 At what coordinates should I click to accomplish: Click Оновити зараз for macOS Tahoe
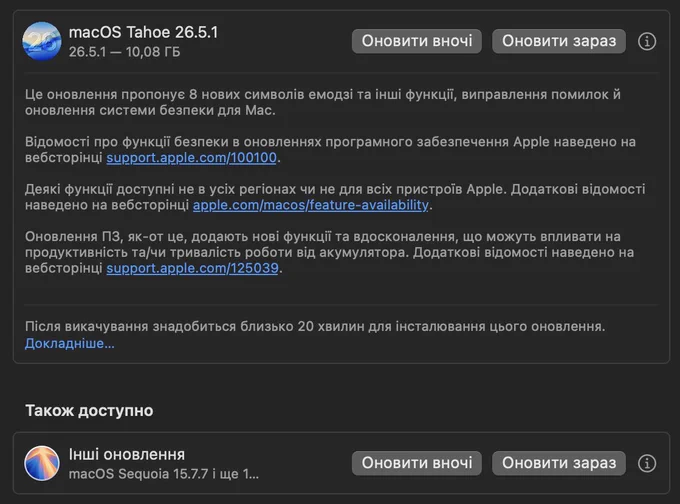pyautogui.click(x=559, y=41)
